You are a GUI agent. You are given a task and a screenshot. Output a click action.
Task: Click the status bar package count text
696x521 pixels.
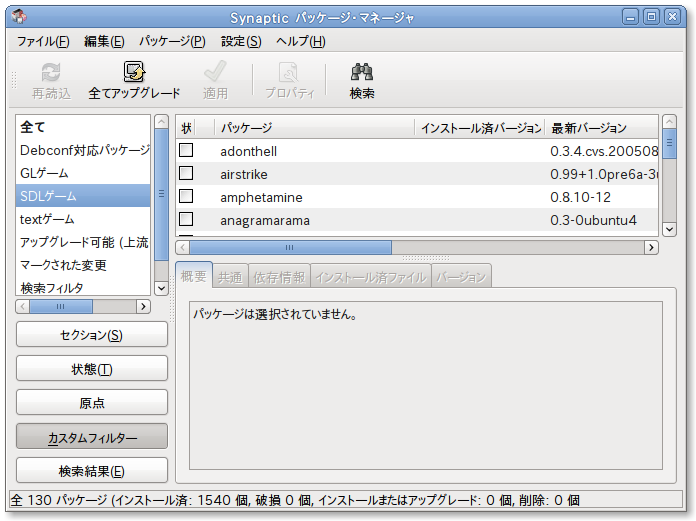(295, 500)
